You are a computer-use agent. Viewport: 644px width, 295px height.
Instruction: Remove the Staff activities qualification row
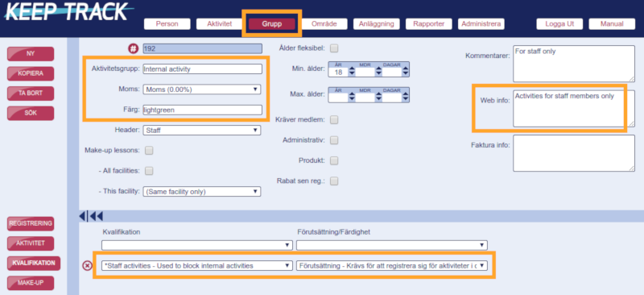pos(87,266)
